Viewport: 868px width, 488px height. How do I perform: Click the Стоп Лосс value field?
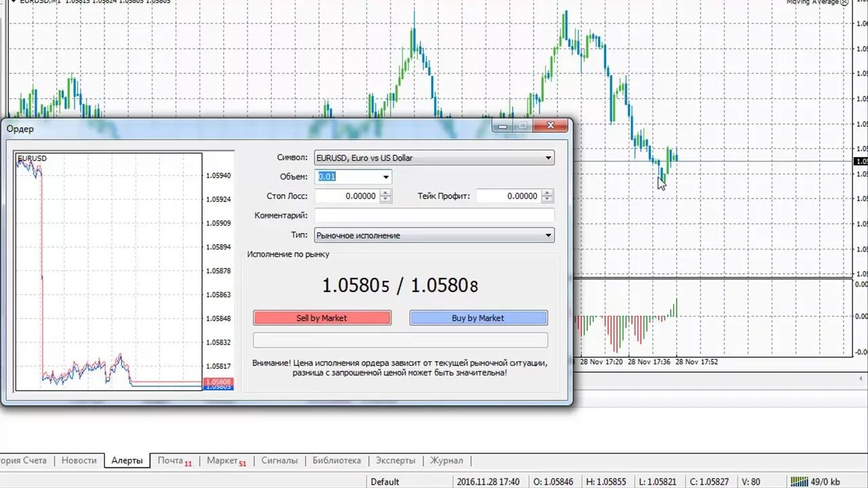click(x=347, y=196)
